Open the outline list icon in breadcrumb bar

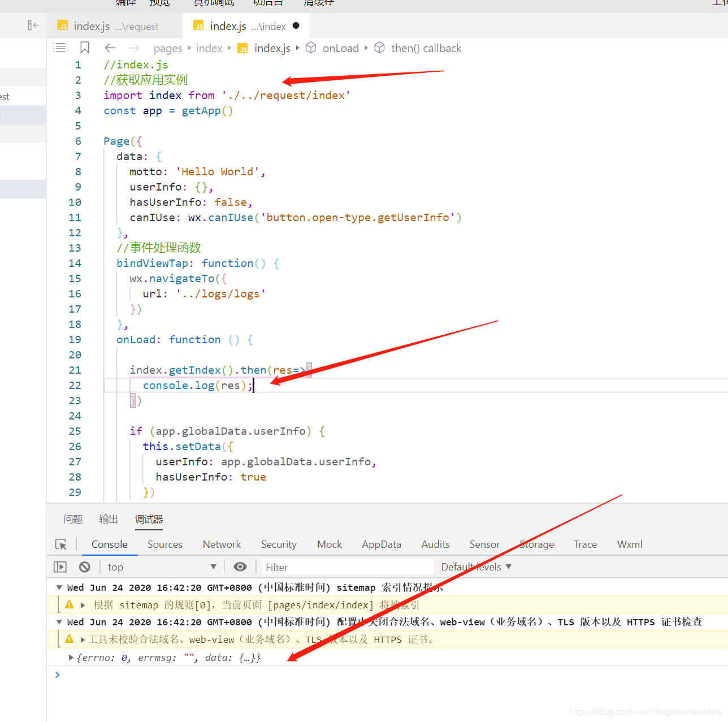[59, 48]
